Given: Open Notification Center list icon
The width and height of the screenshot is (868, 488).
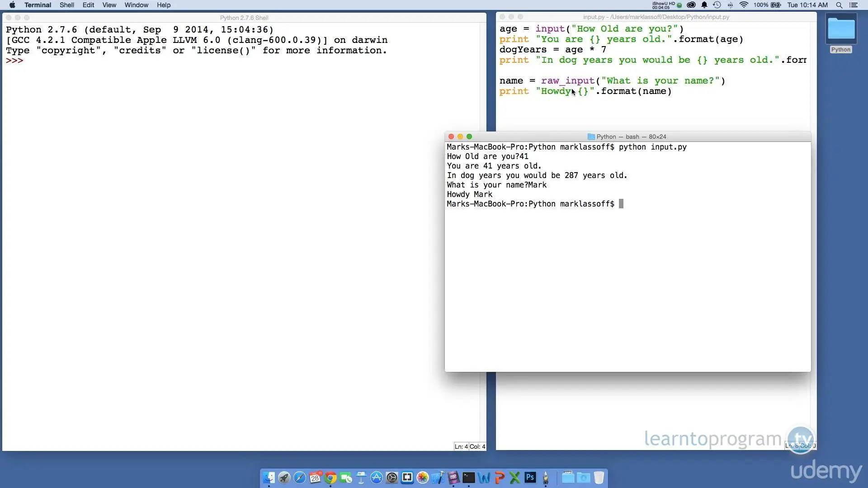Looking at the screenshot, I should point(854,5).
